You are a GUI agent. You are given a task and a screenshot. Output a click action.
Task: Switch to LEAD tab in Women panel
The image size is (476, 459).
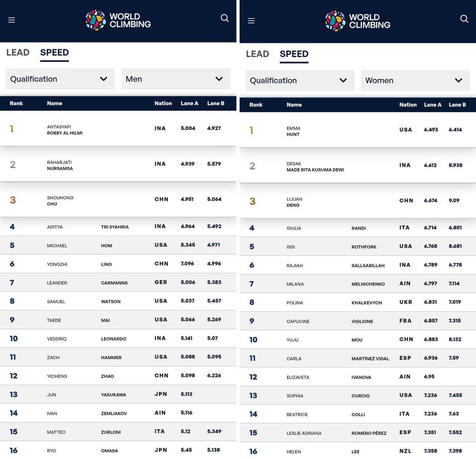(257, 54)
